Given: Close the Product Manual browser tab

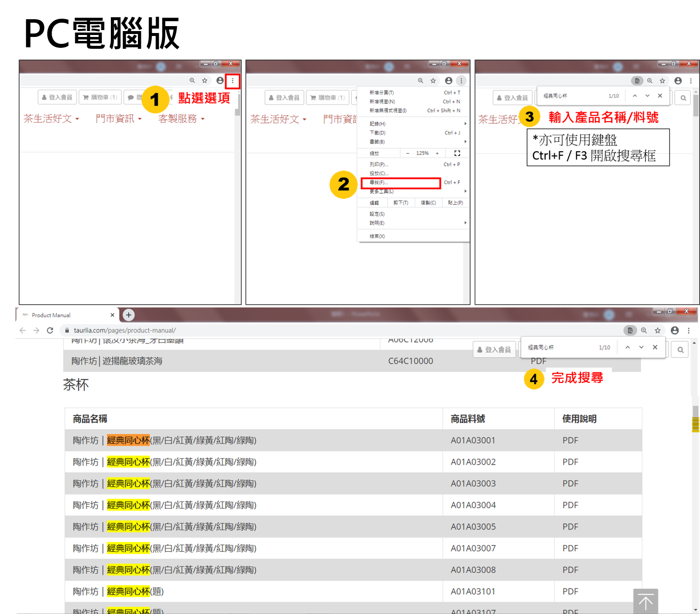Looking at the screenshot, I should [x=112, y=315].
